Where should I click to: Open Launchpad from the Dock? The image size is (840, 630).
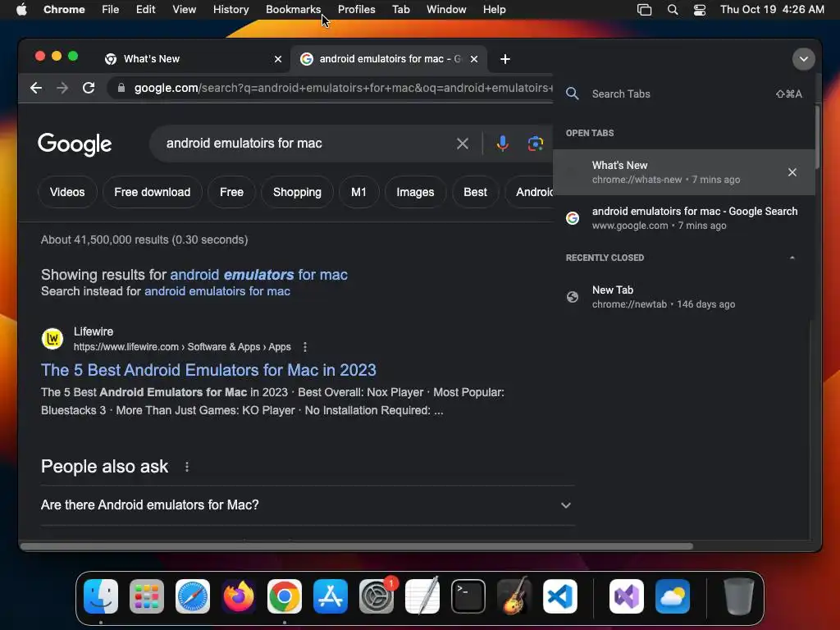pyautogui.click(x=147, y=596)
